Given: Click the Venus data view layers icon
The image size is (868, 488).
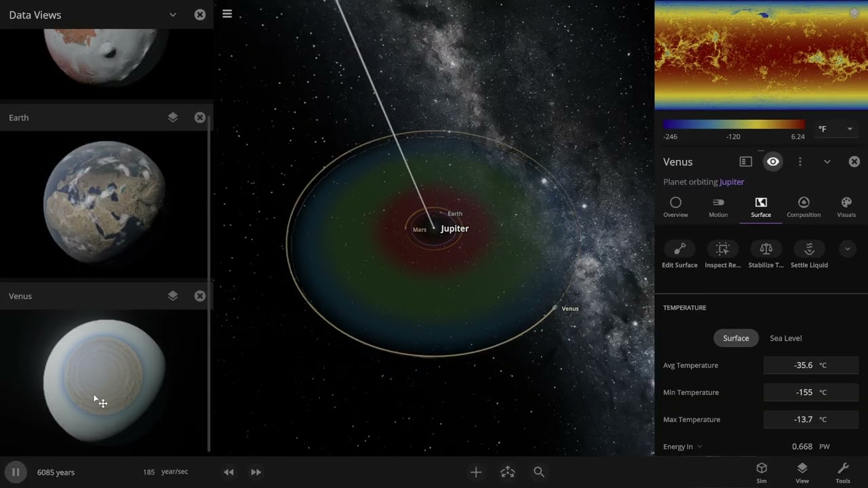Looking at the screenshot, I should (173, 296).
